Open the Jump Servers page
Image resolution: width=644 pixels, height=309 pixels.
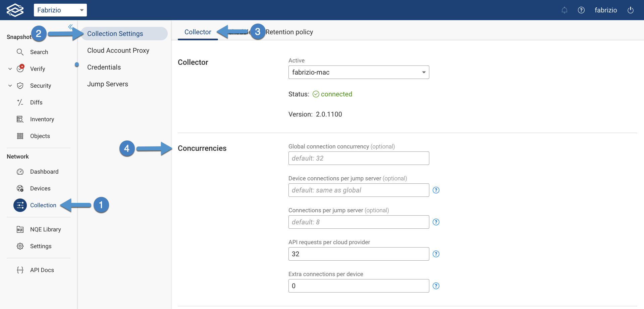pyautogui.click(x=108, y=84)
